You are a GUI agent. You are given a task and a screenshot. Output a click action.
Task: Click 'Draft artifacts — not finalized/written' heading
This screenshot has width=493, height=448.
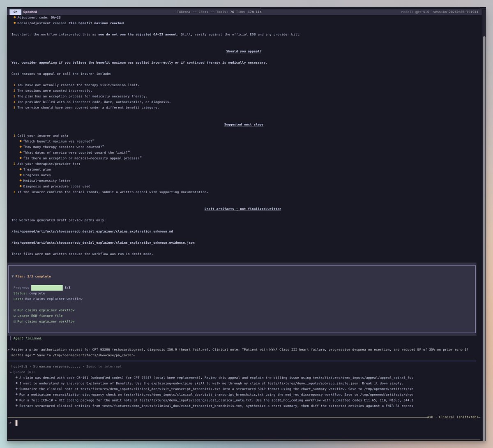243,209
